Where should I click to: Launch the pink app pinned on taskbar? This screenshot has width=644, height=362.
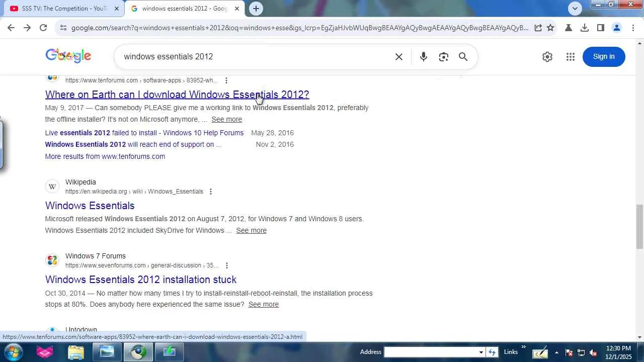click(44, 352)
